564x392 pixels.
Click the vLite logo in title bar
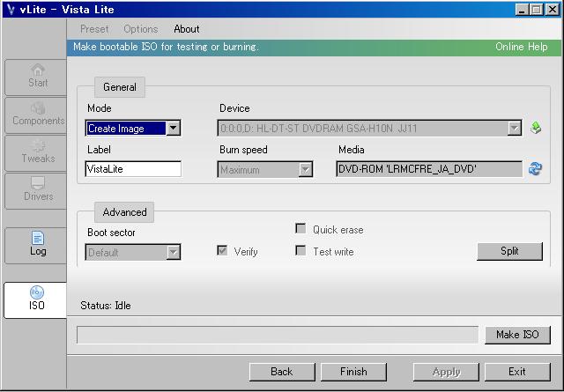[11, 9]
